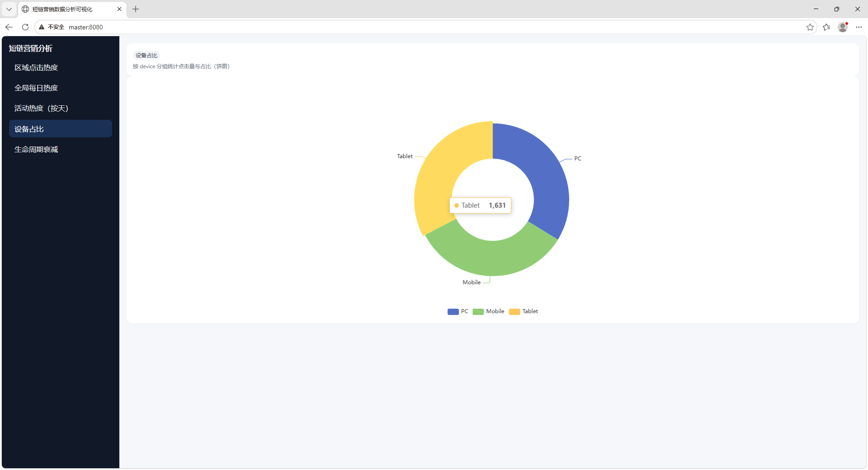This screenshot has height=470, width=868.
Task: Toggle the PC series in chart legend
Action: (x=458, y=311)
